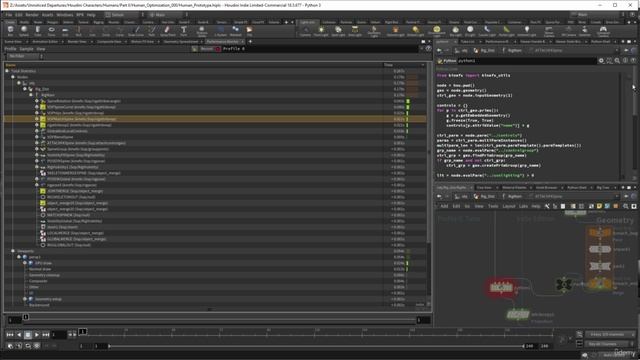The width and height of the screenshot is (640, 360).
Task: Click the Record button in Performance Monitor
Action: tap(207, 49)
